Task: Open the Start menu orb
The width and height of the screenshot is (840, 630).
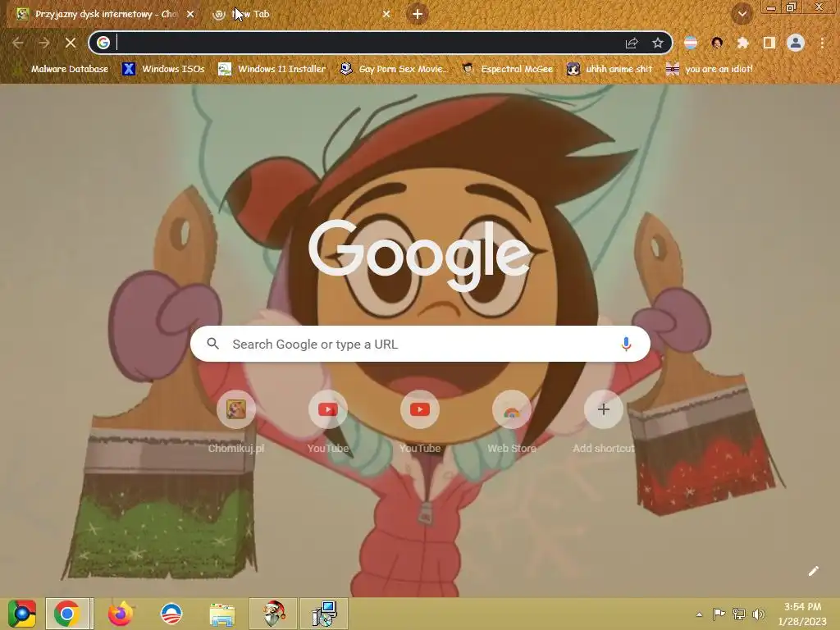Action: point(22,614)
